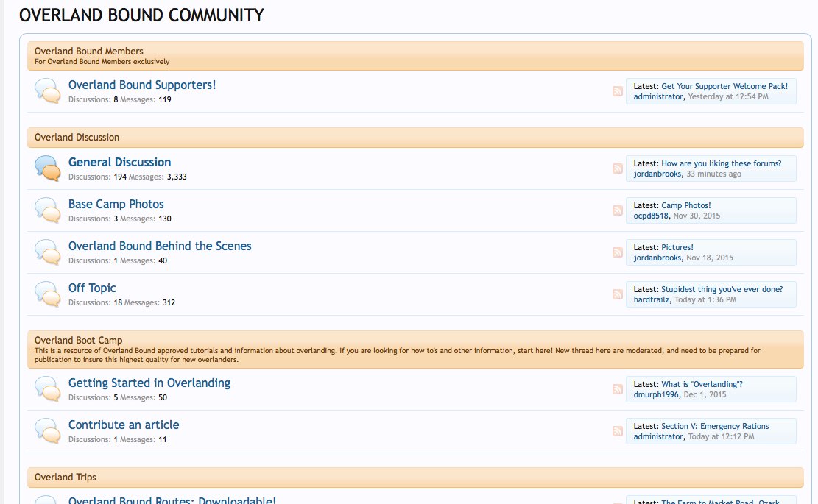Open latest thread What is "Overlanding"?
The width and height of the screenshot is (818, 504).
point(702,384)
